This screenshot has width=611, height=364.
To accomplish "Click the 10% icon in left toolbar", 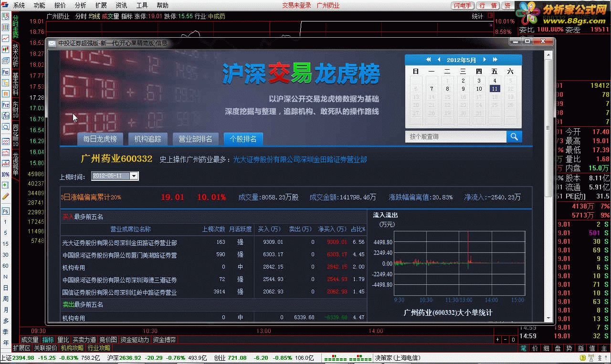I will (x=5, y=174).
